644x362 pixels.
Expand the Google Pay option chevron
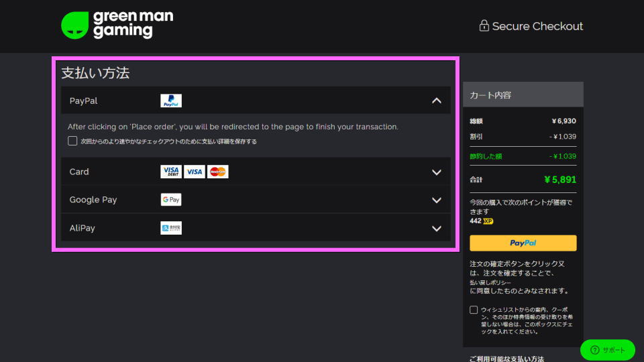[x=437, y=200]
